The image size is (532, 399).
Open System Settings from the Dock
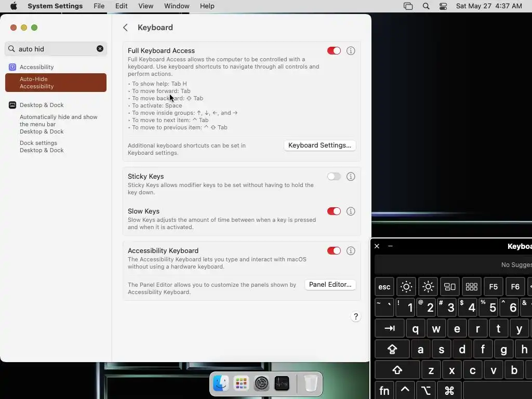point(262,384)
